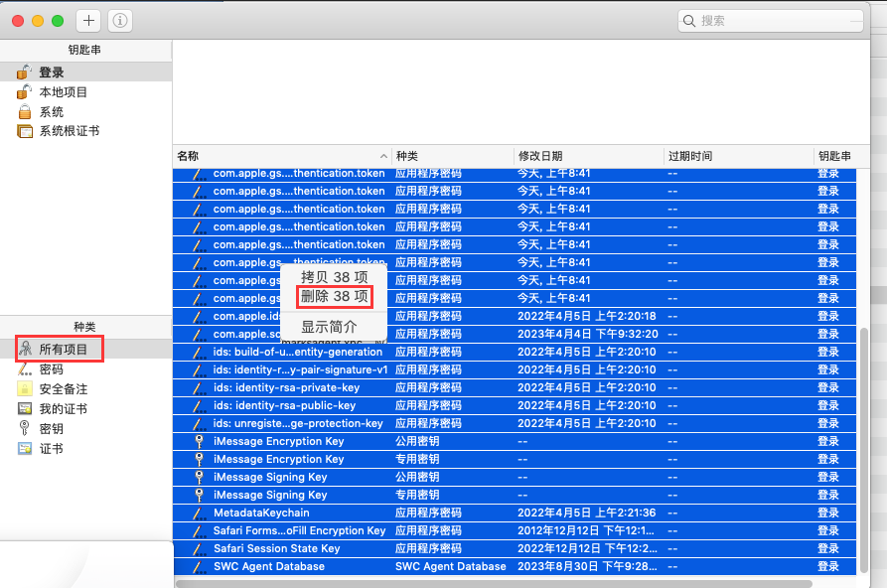Click date 2023年4月4日 下午9:32:20
This screenshot has height=588, width=887.
588,334
